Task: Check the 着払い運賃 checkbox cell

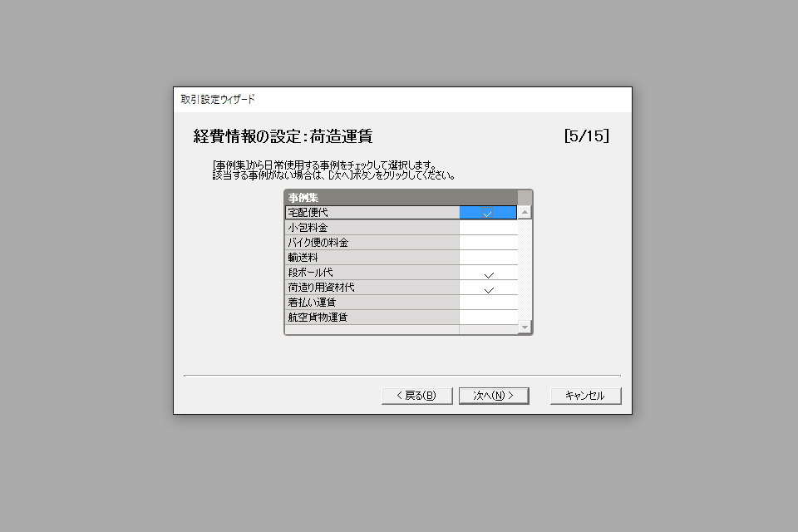Action: click(x=488, y=303)
